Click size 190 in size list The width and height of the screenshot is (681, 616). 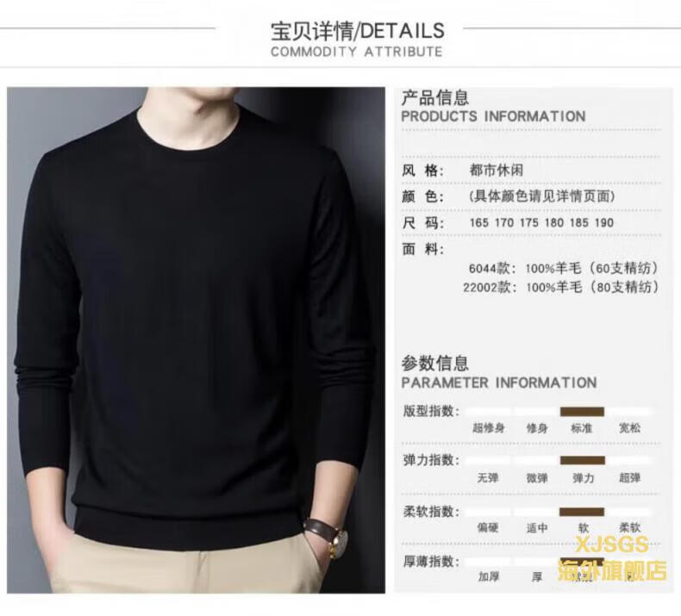point(604,222)
